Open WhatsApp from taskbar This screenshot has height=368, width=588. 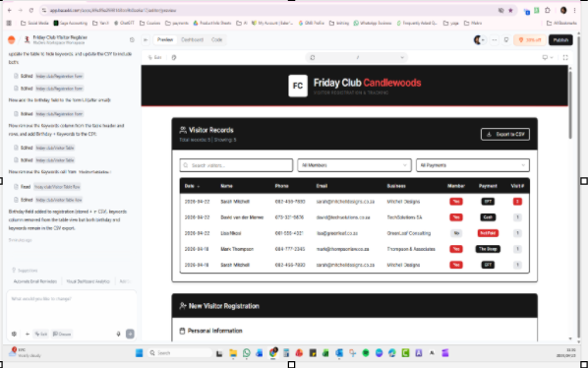pos(247,353)
